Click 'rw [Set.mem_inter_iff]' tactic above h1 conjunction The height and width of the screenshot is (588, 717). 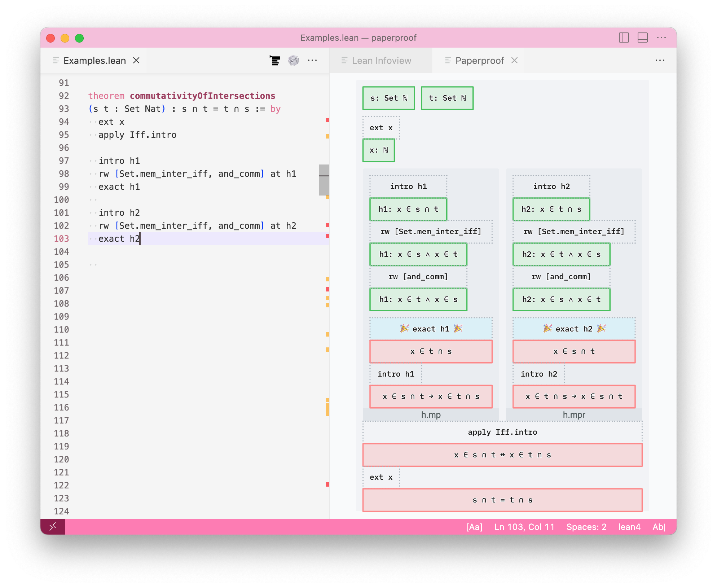pyautogui.click(x=431, y=232)
